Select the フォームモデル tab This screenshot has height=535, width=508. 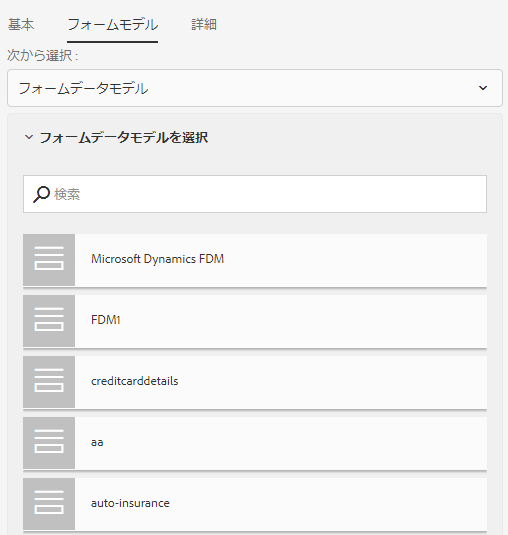coord(113,25)
